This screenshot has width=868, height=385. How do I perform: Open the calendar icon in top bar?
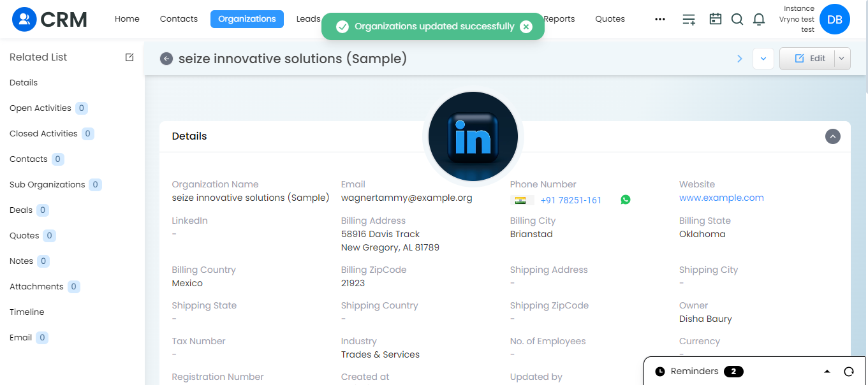point(716,19)
